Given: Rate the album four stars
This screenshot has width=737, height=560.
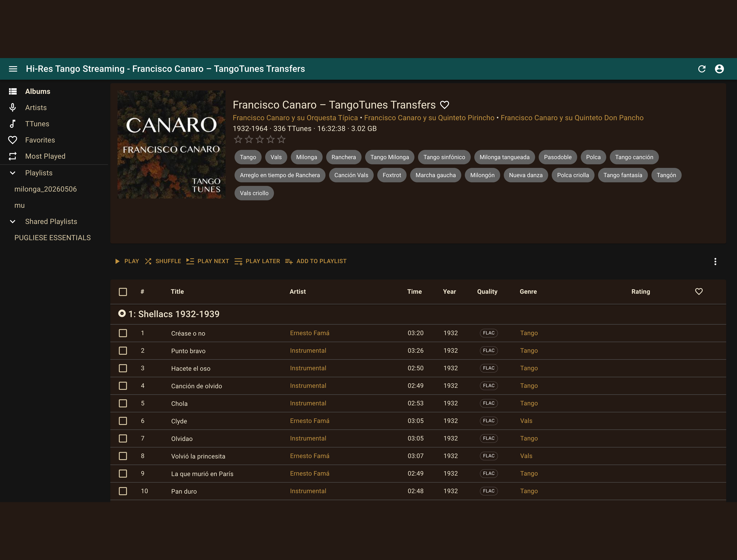Looking at the screenshot, I should coord(271,139).
